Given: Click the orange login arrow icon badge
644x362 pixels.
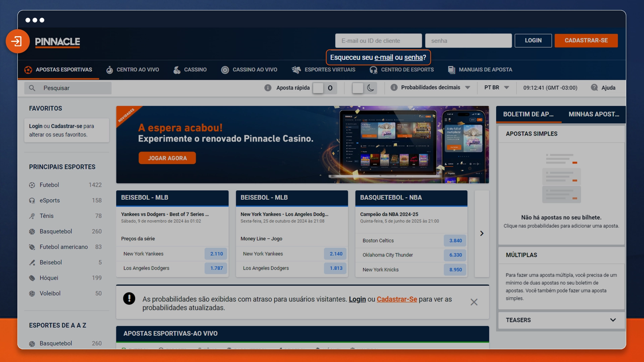Looking at the screenshot, I should coord(17,41).
